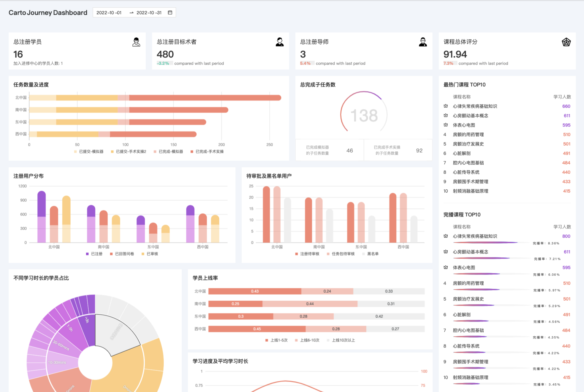584x392 pixels.
Task: Toggle 黑名单 legend series
Action: [x=370, y=254]
